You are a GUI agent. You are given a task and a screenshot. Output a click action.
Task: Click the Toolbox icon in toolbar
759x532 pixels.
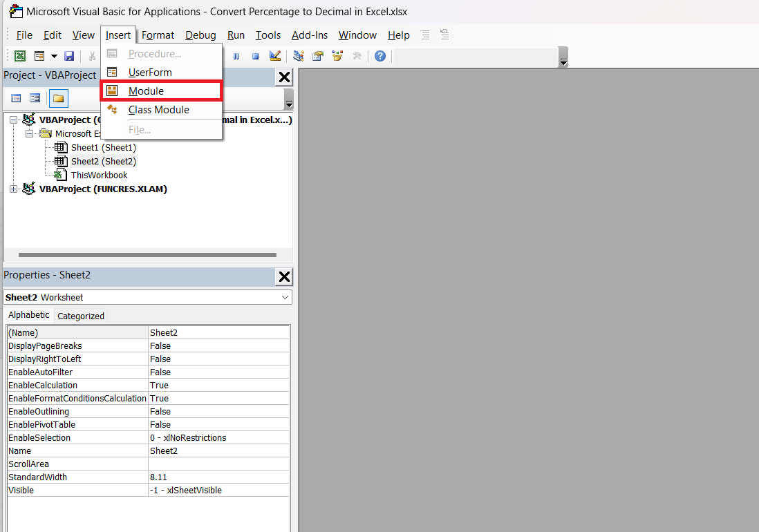click(357, 56)
